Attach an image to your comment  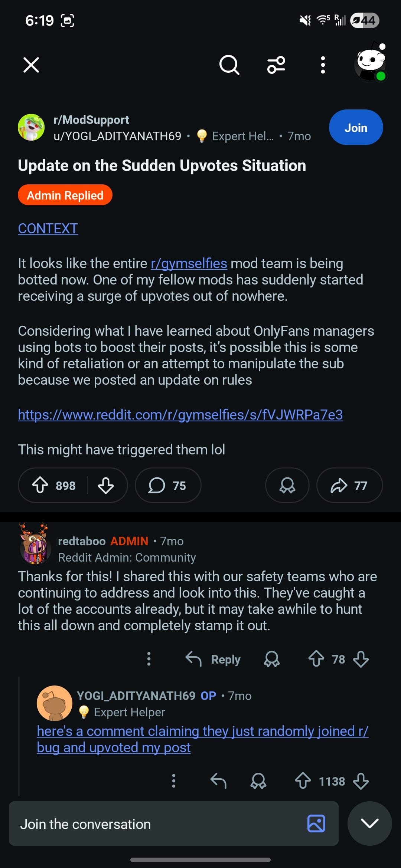coord(316,824)
